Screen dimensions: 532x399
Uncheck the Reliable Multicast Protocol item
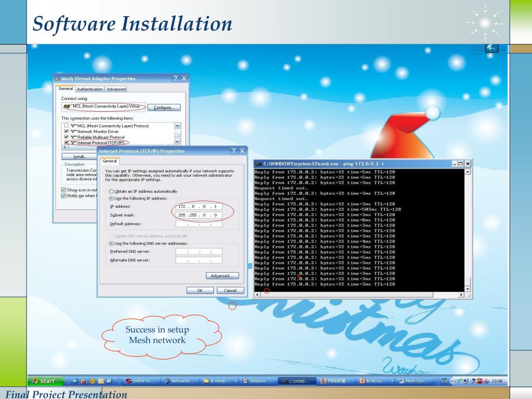point(66,137)
